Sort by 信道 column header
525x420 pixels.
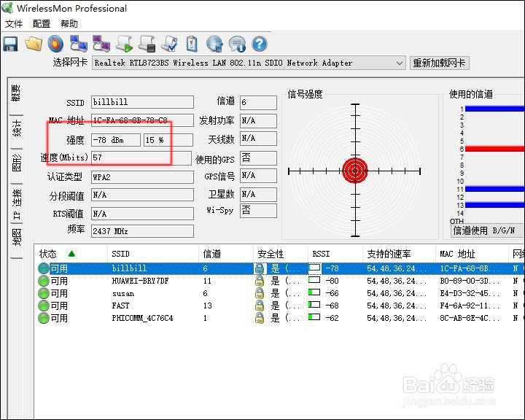tap(226, 254)
